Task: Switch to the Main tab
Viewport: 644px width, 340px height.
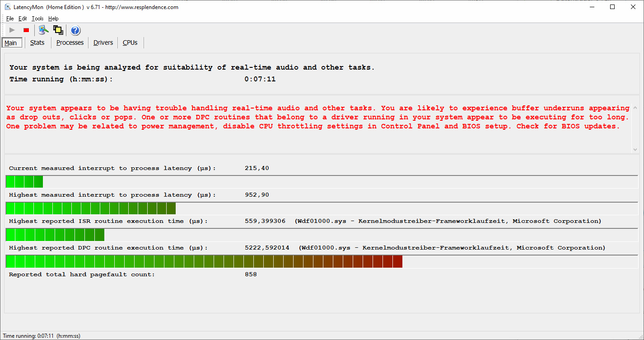Action: pos(11,43)
